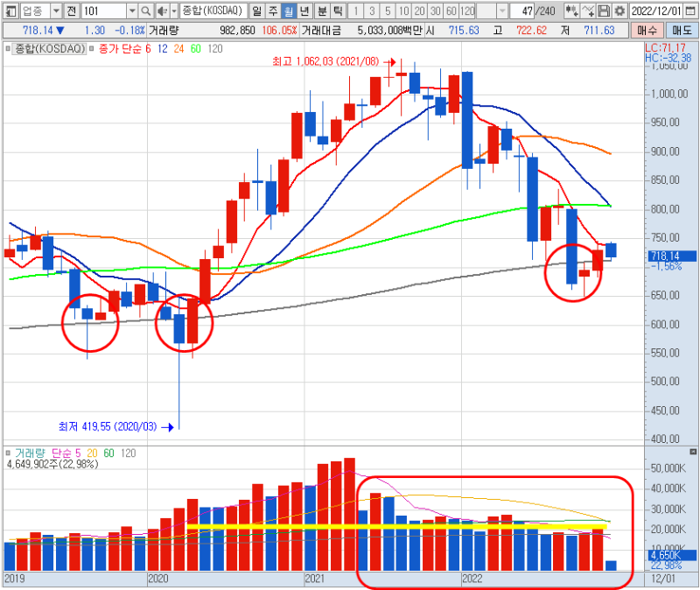
Task: Open chart settings gear icon
Action: (619, 11)
